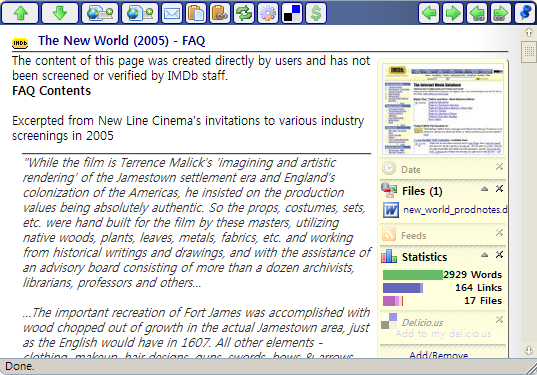Click the clipboard with link icon

[x=220, y=13]
